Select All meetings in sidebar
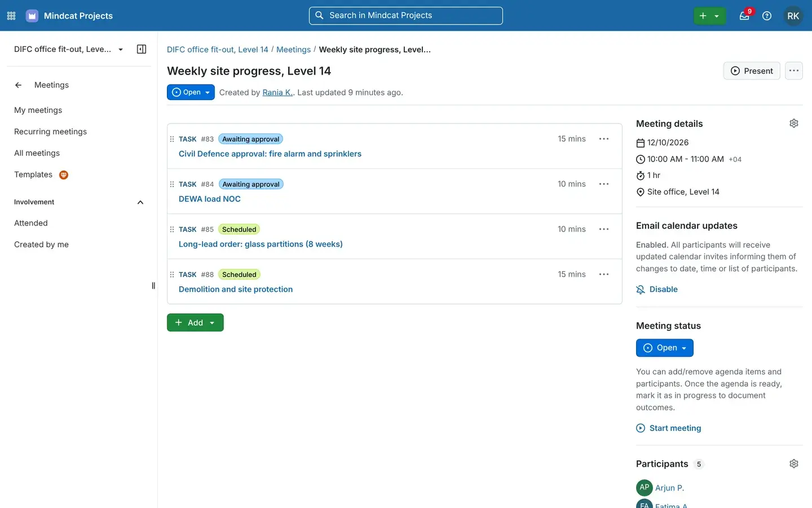 pyautogui.click(x=37, y=153)
